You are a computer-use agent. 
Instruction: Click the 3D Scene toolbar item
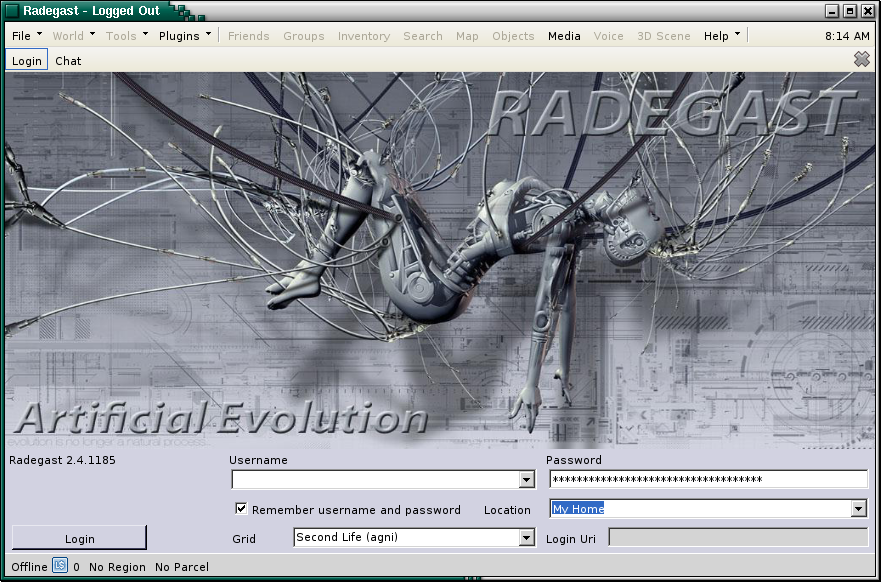(x=664, y=36)
